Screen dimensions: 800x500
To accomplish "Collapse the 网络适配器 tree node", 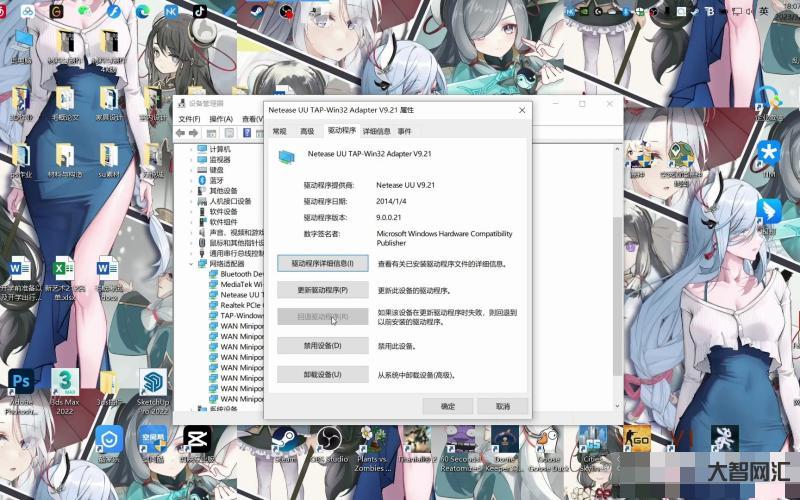I will pyautogui.click(x=192, y=264).
